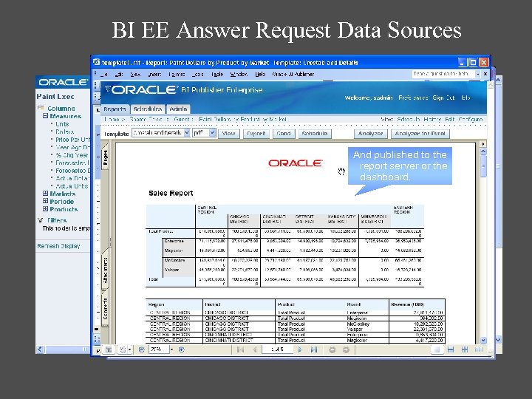532x399 pixels.
Task: Switch to continuous facing layout icon
Action: point(478,349)
